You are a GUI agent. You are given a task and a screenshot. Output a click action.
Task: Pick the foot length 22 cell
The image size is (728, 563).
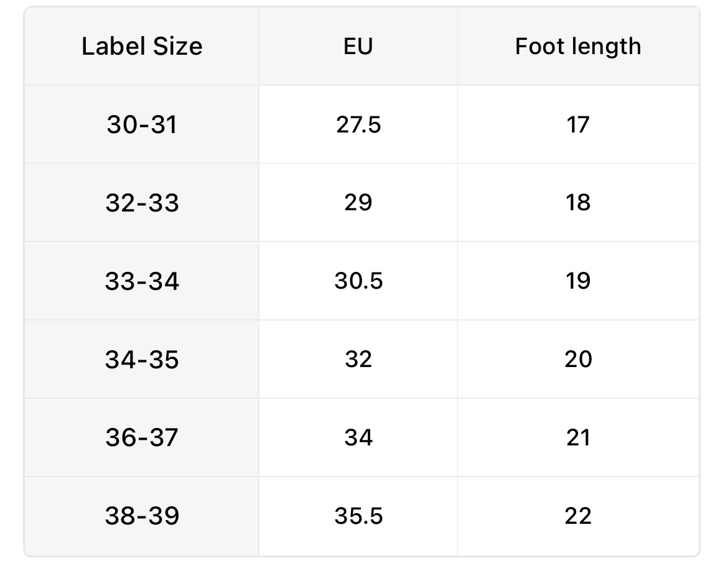pos(577,516)
